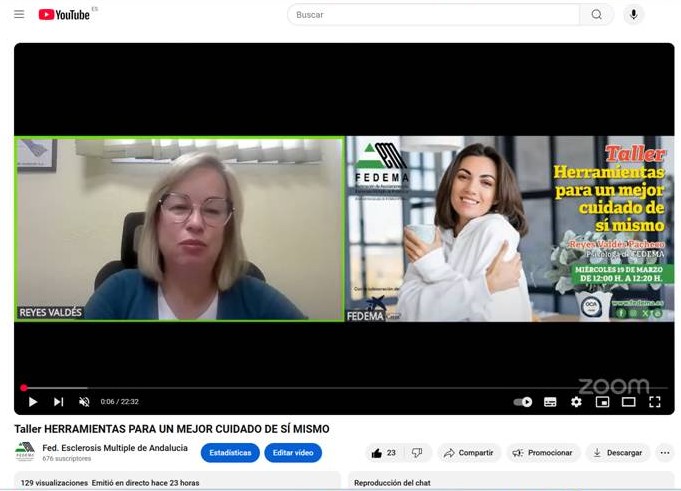Skip to the next video
Image resolution: width=681 pixels, height=491 pixels.
tap(59, 402)
